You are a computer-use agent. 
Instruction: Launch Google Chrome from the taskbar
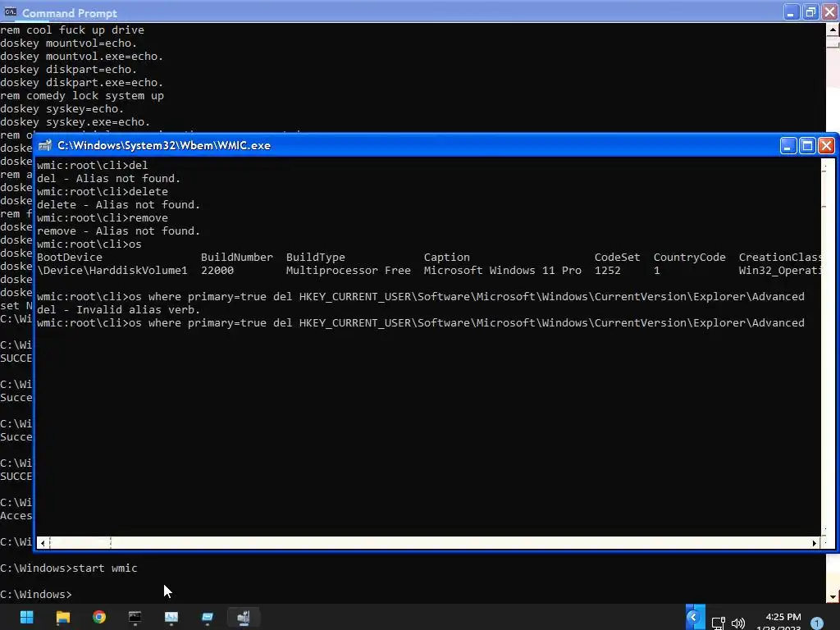(99, 617)
